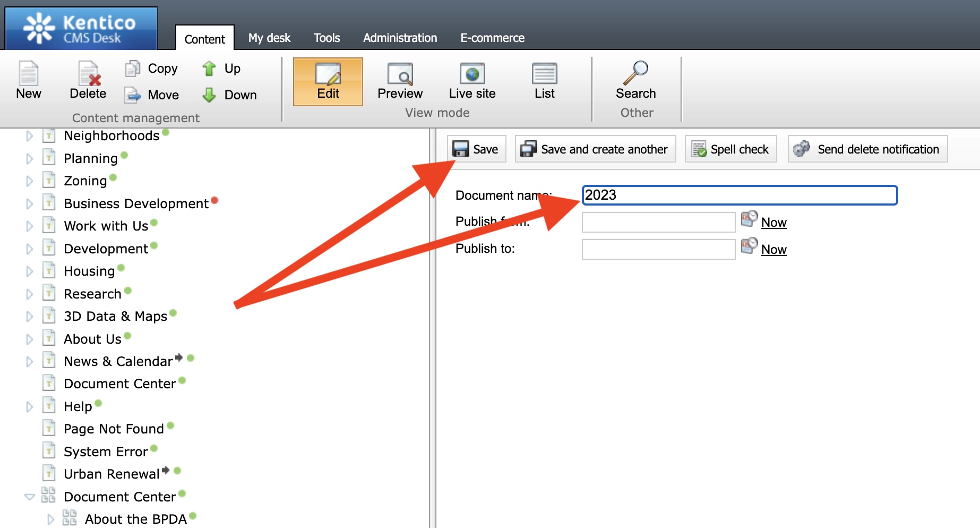Click Send delete notification button
The height and width of the screenshot is (528, 980).
click(867, 149)
